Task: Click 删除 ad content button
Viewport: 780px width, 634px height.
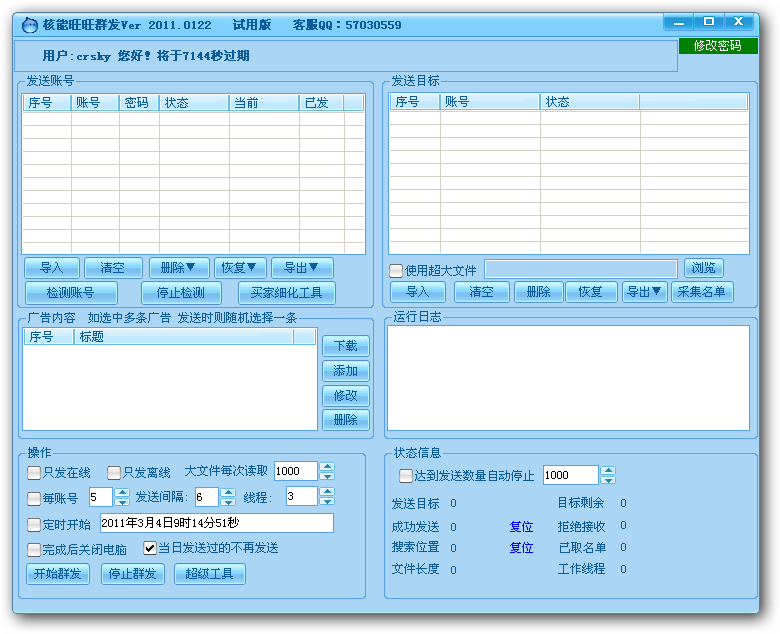Action: click(346, 420)
